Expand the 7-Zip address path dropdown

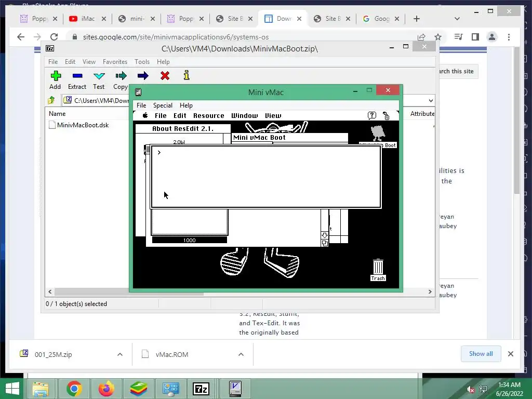point(431,100)
